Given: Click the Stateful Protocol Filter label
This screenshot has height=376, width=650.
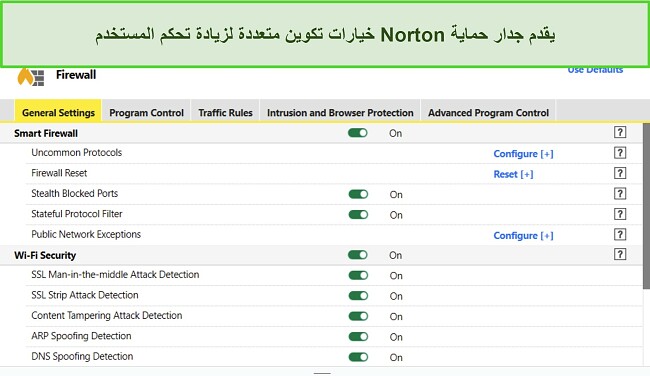Looking at the screenshot, I should 77,214.
